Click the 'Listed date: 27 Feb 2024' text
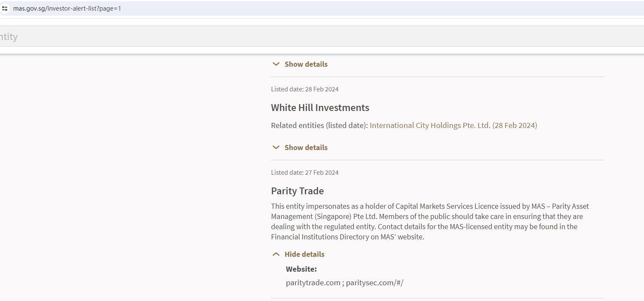The width and height of the screenshot is (644, 301). tap(305, 173)
